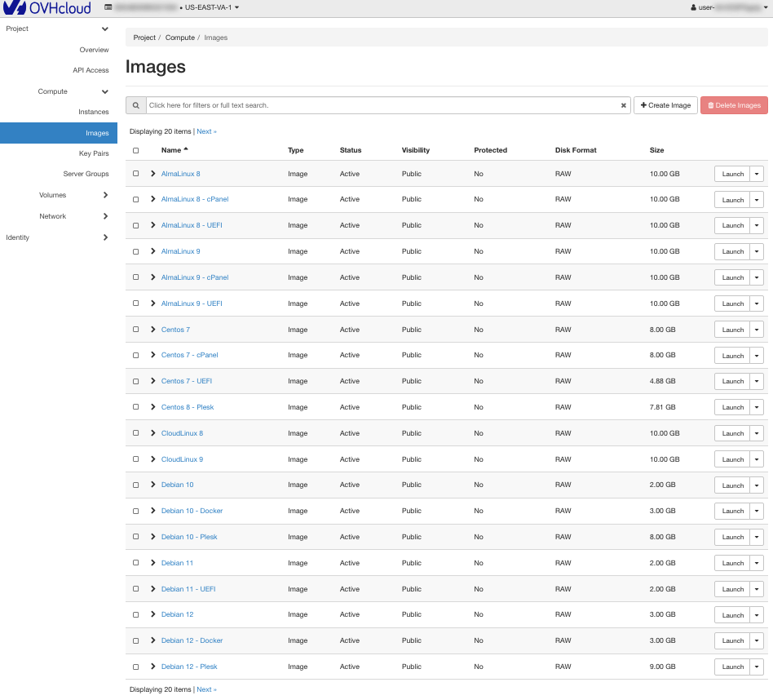Tick the Centos 7 row checkbox

(x=135, y=330)
